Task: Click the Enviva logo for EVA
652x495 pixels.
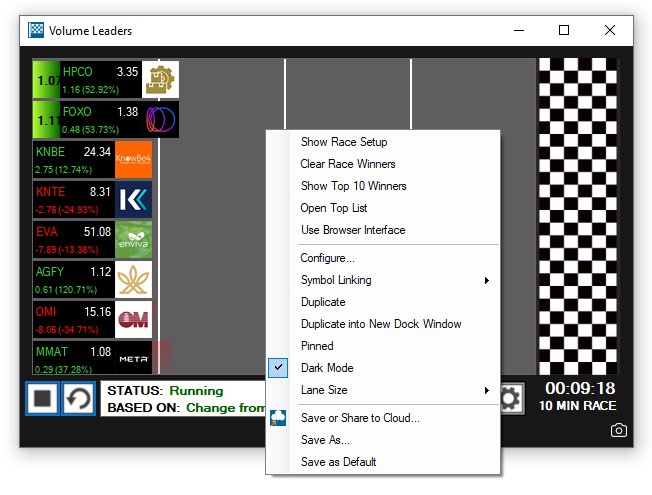Action: click(x=133, y=239)
